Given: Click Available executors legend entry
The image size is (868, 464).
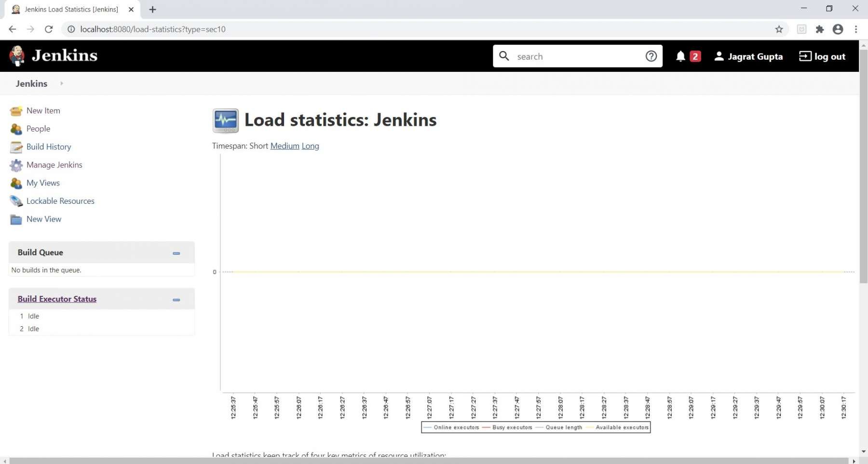Looking at the screenshot, I should coord(617,427).
